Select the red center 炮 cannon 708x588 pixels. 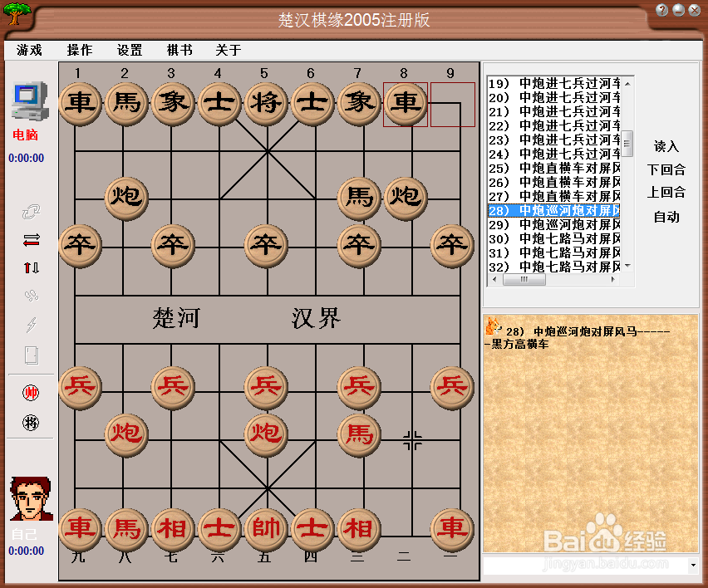click(267, 435)
